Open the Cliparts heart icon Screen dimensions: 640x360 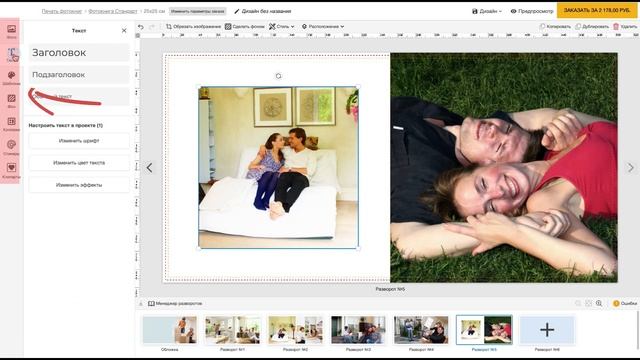(11, 171)
